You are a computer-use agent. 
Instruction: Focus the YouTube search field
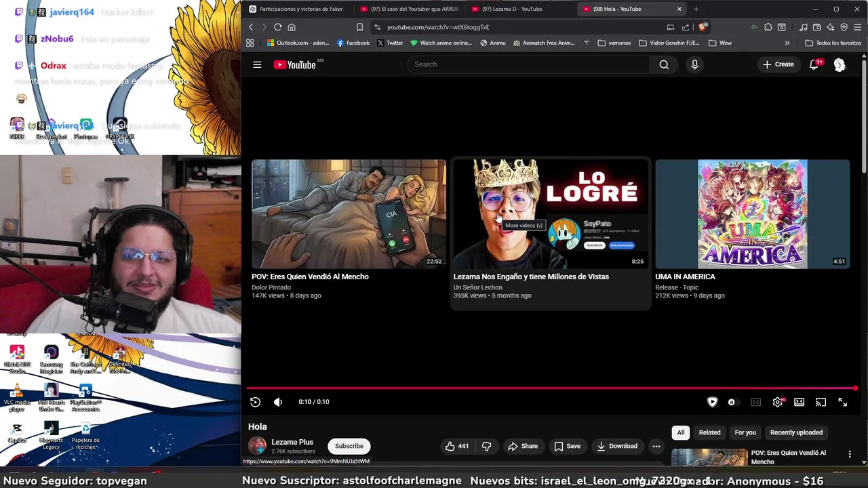[529, 64]
